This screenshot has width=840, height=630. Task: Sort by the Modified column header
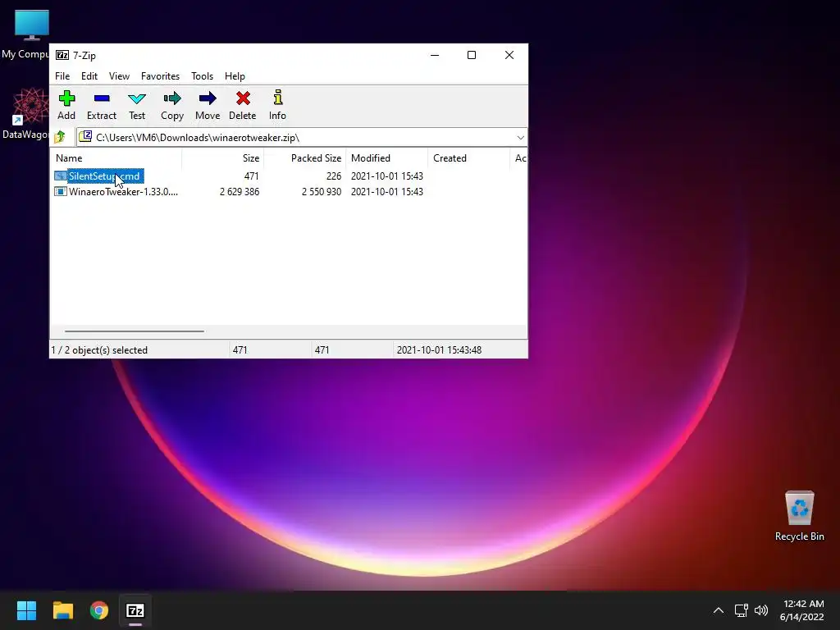(387, 158)
